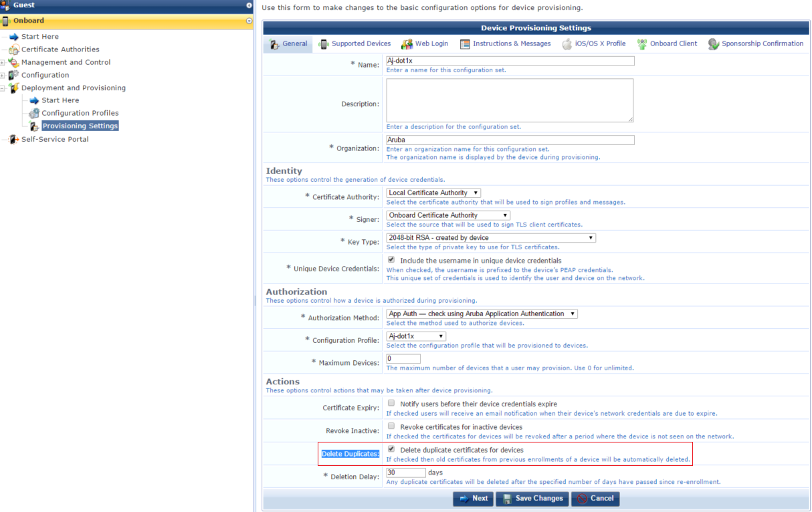Expand the Configuration tree node
Viewport: 812px width, 512px height.
[3, 75]
